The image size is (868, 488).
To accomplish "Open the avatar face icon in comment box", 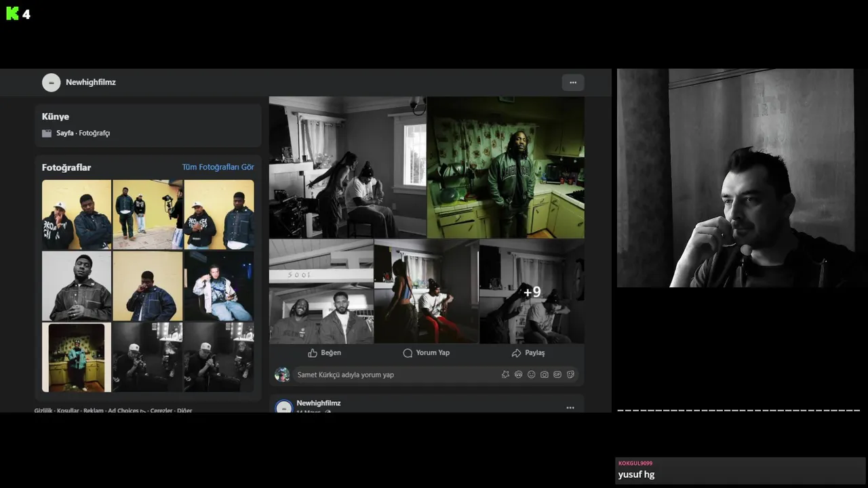I will 518,374.
